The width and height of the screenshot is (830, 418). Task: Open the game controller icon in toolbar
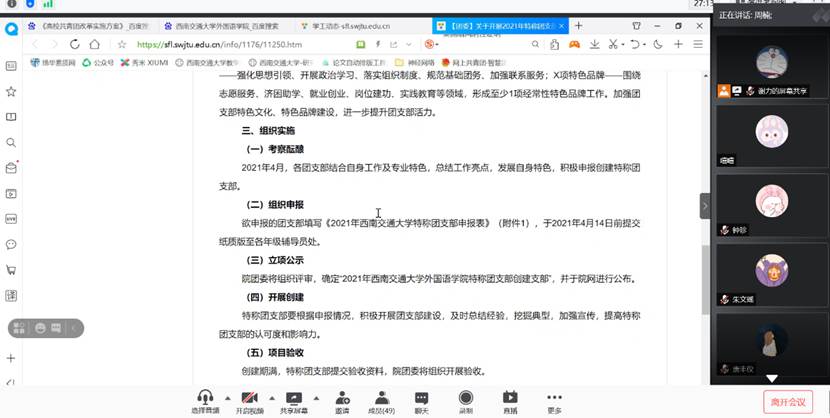click(574, 44)
